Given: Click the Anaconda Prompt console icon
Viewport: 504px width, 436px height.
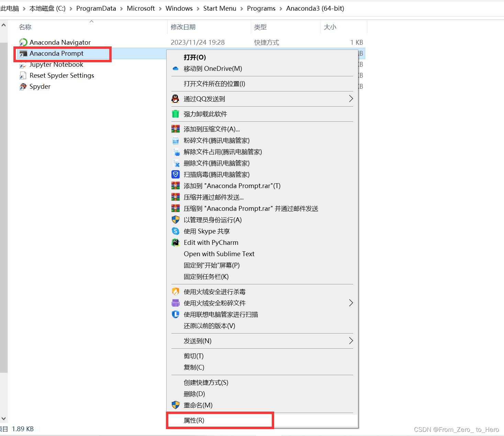Looking at the screenshot, I should (23, 53).
